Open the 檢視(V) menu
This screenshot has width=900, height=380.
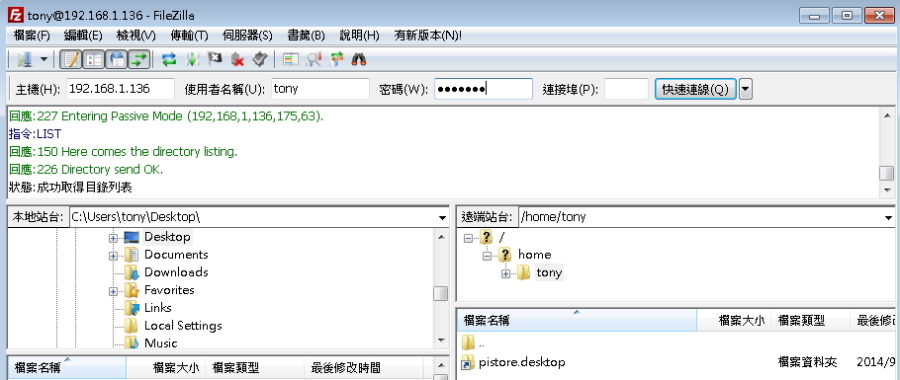coord(136,36)
